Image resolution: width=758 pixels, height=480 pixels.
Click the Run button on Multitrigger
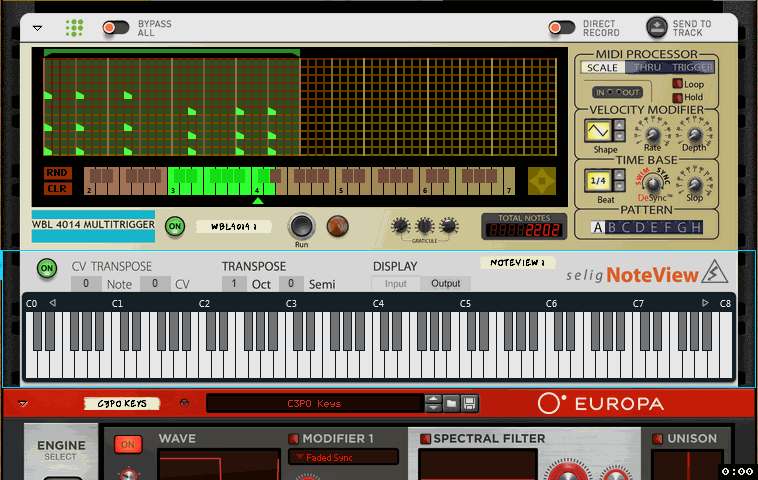302,226
